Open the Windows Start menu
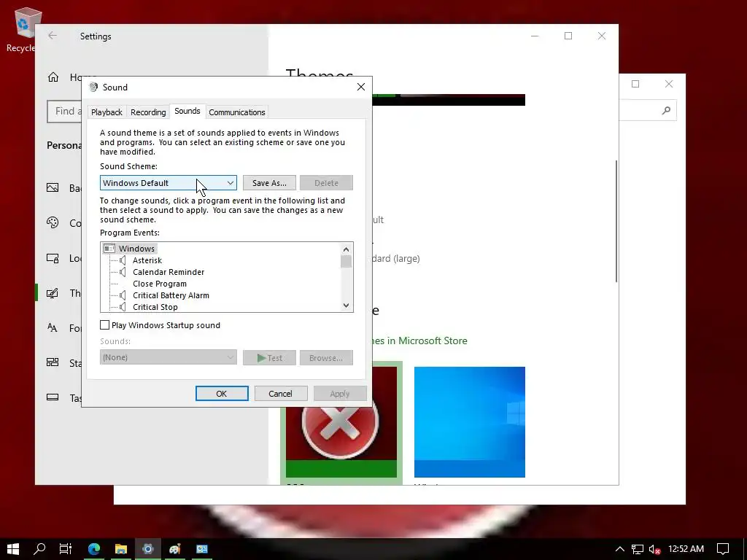 (13, 548)
